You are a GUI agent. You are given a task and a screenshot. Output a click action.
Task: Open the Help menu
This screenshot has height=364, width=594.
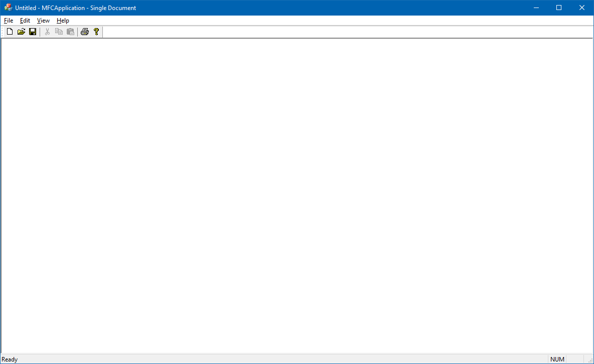(x=63, y=21)
